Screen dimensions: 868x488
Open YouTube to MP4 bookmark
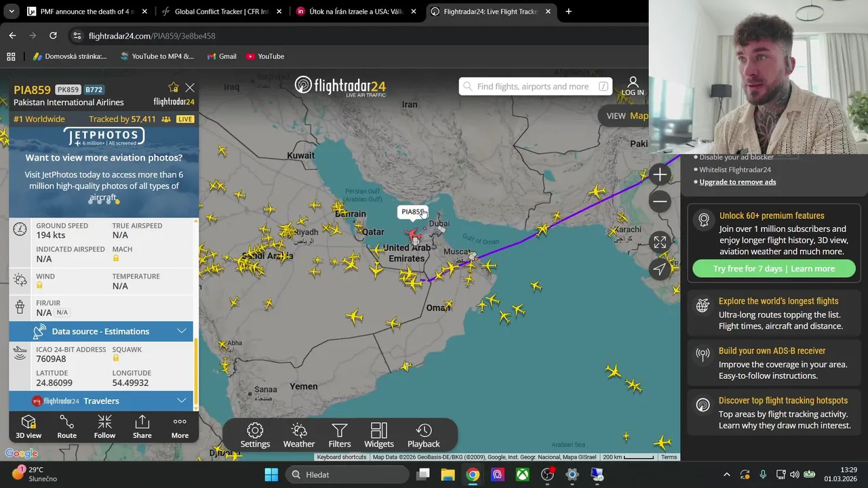click(x=157, y=56)
